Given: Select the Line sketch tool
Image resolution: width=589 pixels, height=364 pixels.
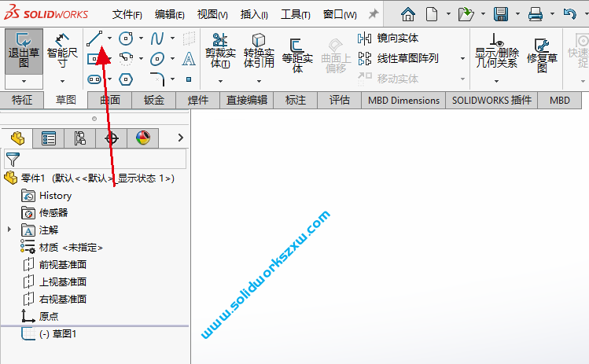Looking at the screenshot, I should tap(95, 38).
